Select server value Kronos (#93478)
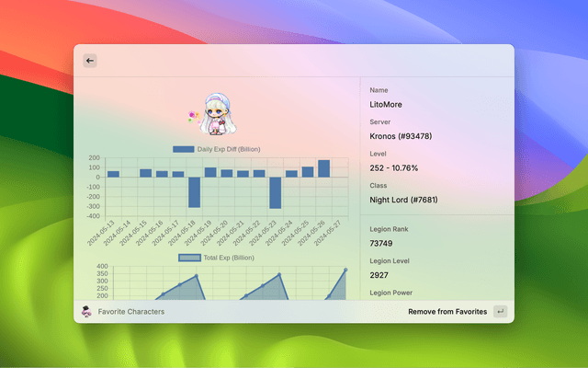The height and width of the screenshot is (368, 588). click(401, 136)
